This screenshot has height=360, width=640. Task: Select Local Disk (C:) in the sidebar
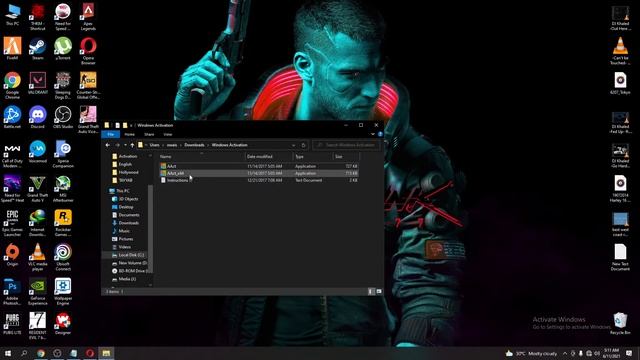click(x=128, y=255)
